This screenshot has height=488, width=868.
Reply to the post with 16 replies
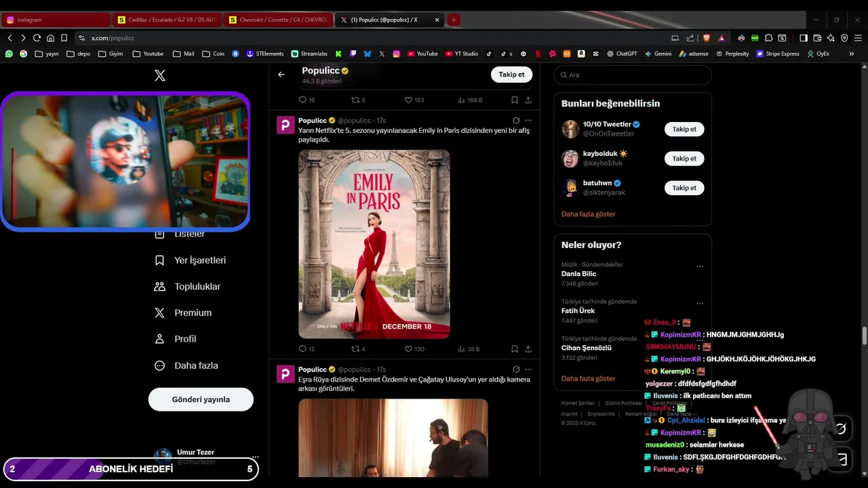click(302, 100)
